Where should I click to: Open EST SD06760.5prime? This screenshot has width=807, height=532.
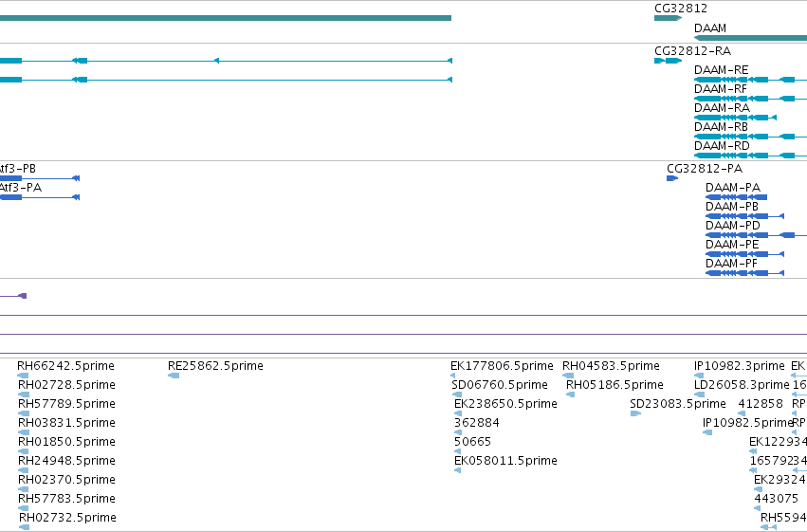[500, 385]
